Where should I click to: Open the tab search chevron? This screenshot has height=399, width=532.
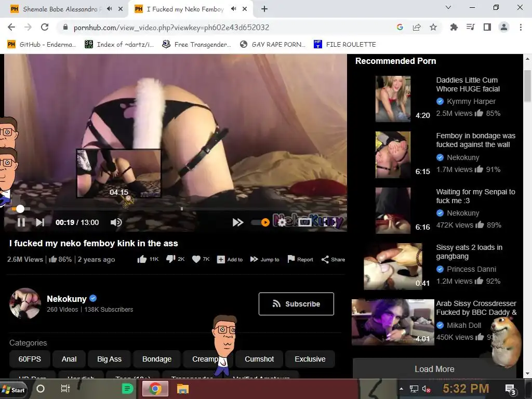448,7
